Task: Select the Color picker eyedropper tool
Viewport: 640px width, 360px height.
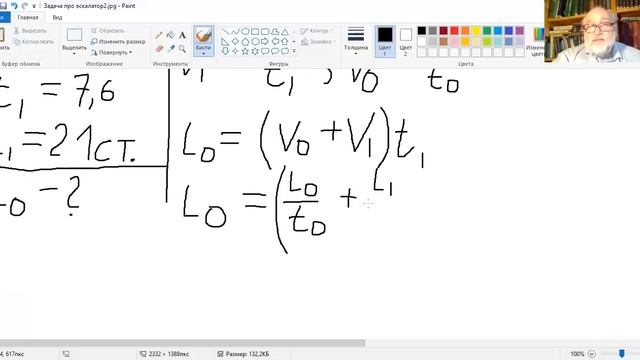Action: 171,49
